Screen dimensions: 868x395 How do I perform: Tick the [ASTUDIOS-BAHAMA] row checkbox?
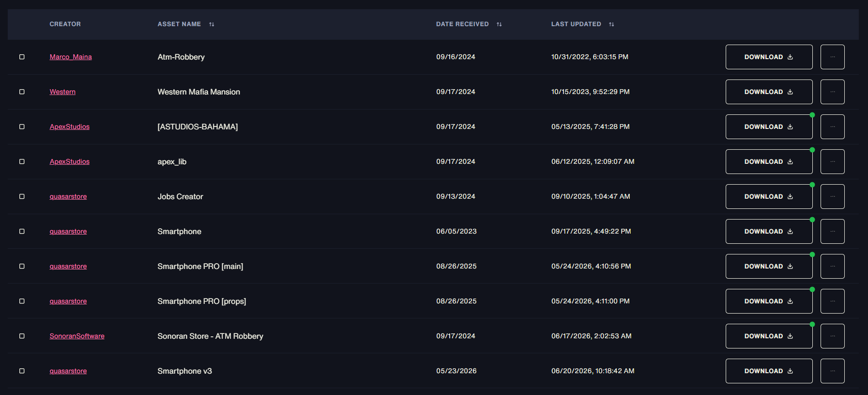click(22, 126)
